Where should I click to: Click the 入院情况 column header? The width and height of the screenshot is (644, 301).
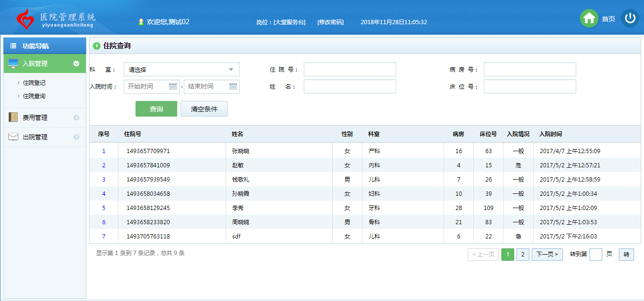(518, 134)
